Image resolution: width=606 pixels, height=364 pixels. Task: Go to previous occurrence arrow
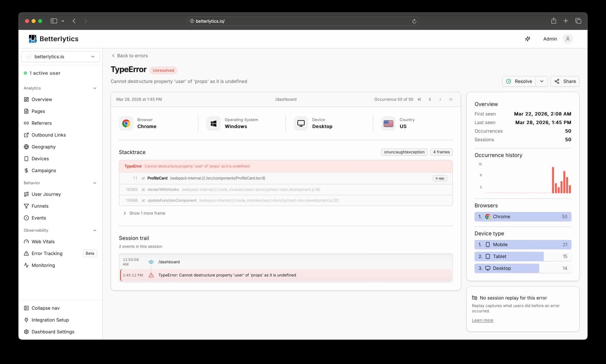pyautogui.click(x=430, y=99)
